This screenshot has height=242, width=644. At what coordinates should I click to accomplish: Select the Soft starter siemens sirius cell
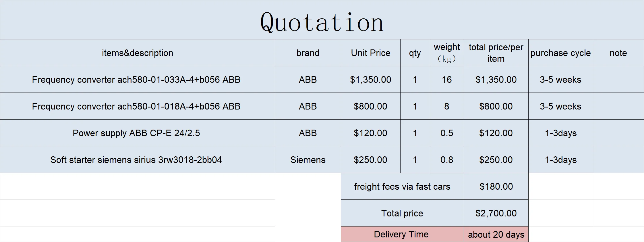point(138,160)
